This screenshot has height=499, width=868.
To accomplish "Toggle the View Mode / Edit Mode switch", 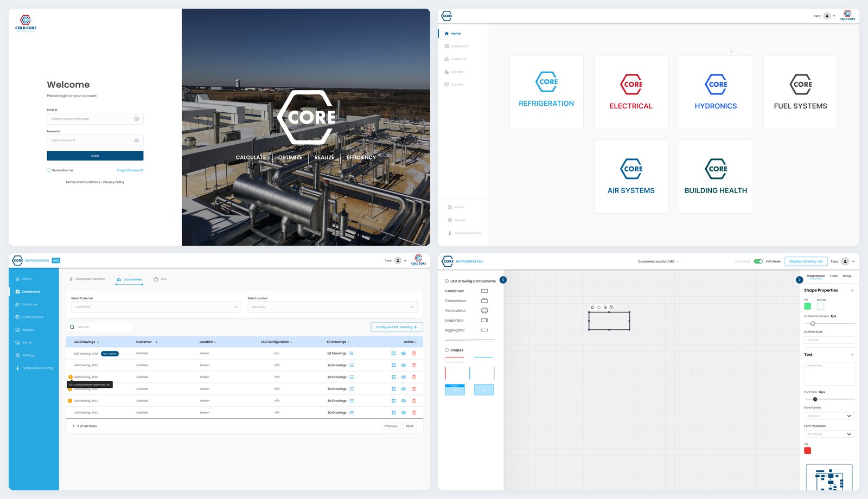I will click(x=758, y=261).
